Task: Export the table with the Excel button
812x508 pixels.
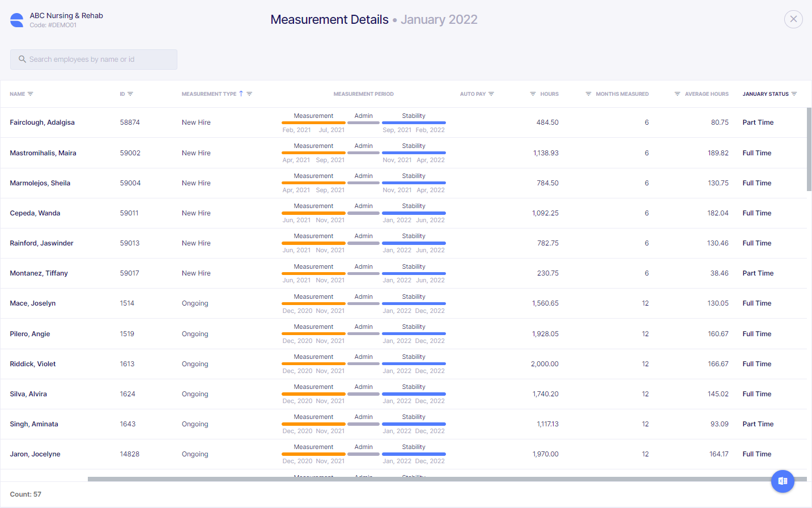Action: tap(783, 481)
